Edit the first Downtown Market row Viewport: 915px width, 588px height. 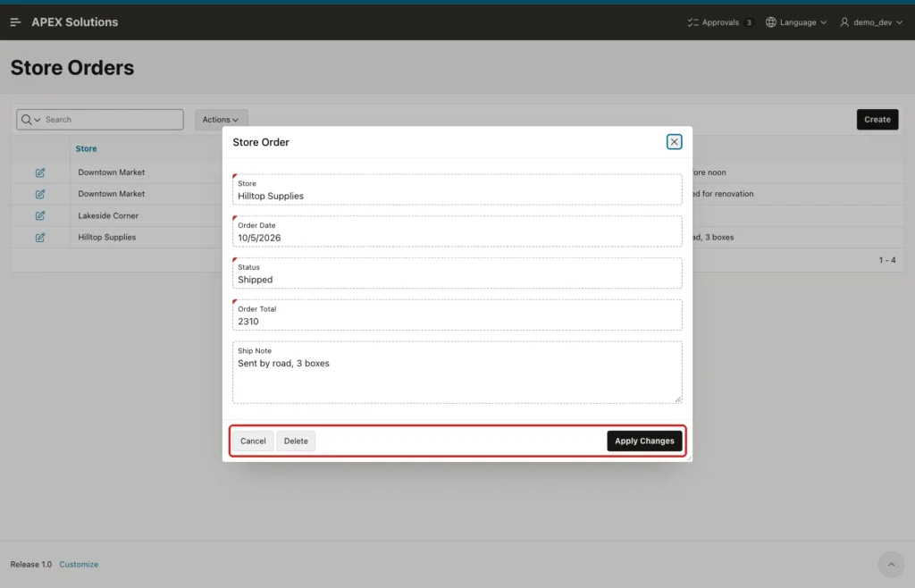click(x=39, y=172)
